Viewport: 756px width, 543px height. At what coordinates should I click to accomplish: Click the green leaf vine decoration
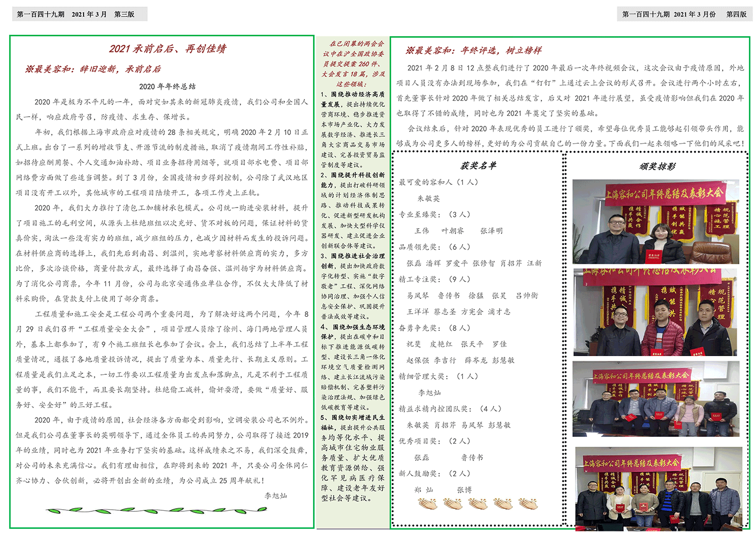[x=156, y=510]
